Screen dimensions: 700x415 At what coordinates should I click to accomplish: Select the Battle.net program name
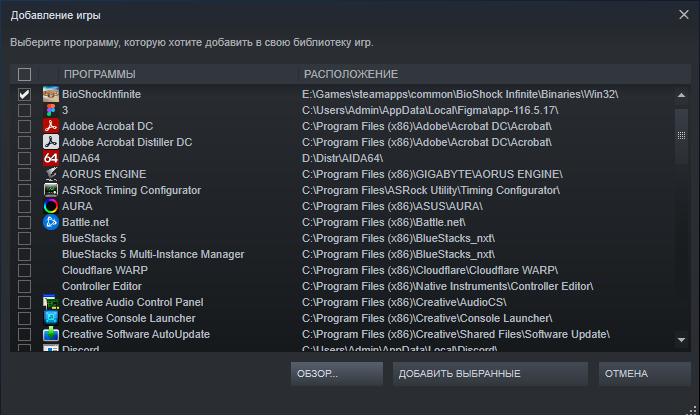[x=85, y=222]
